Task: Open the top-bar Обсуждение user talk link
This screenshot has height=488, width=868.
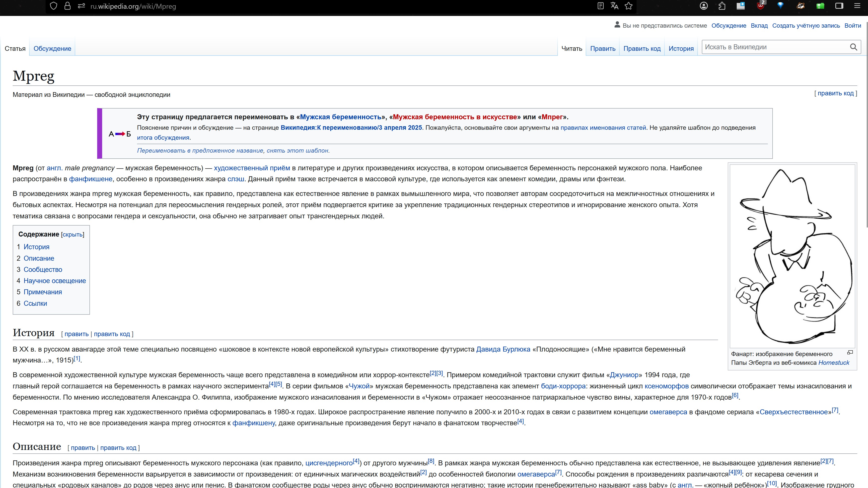Action: pos(729,26)
